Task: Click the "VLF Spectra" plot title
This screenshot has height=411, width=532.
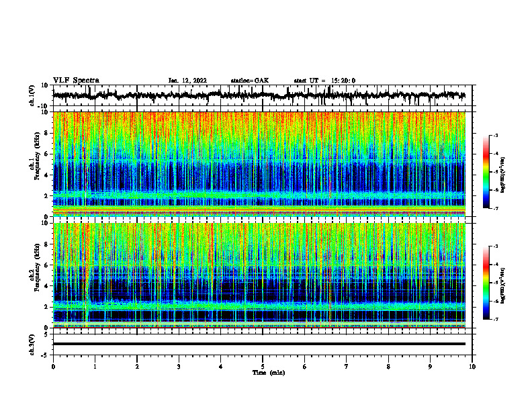Action: point(76,81)
